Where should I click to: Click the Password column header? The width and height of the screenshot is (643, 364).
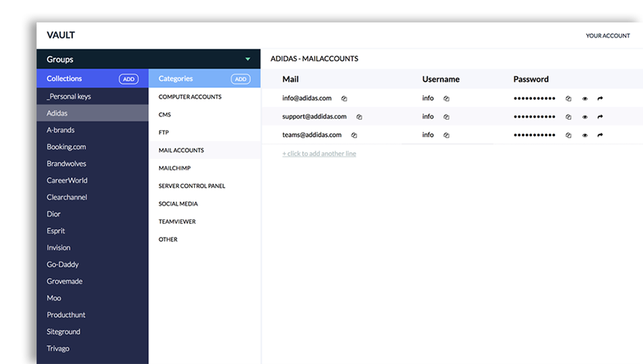pos(531,79)
